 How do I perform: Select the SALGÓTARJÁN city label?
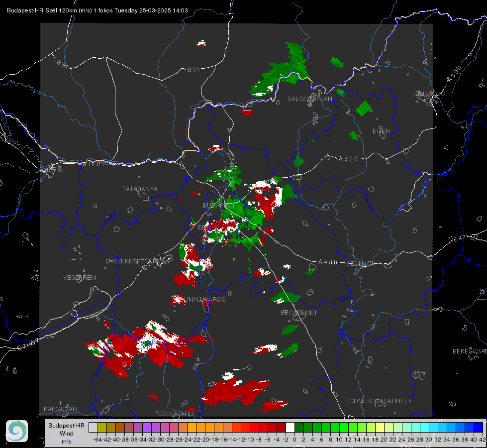click(309, 99)
